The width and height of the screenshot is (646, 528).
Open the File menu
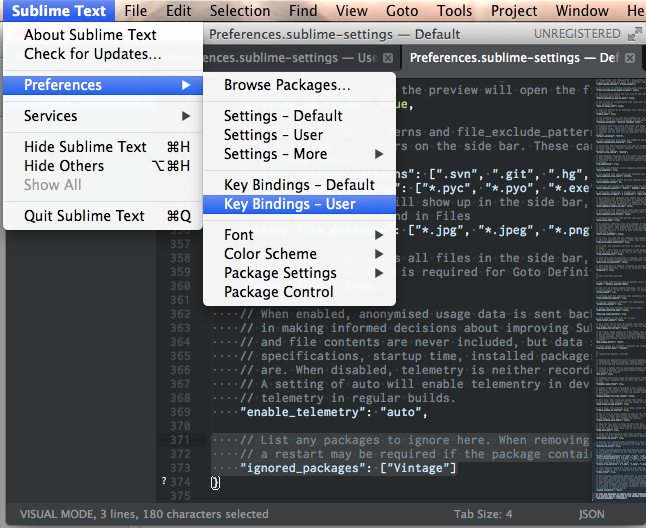[136, 11]
